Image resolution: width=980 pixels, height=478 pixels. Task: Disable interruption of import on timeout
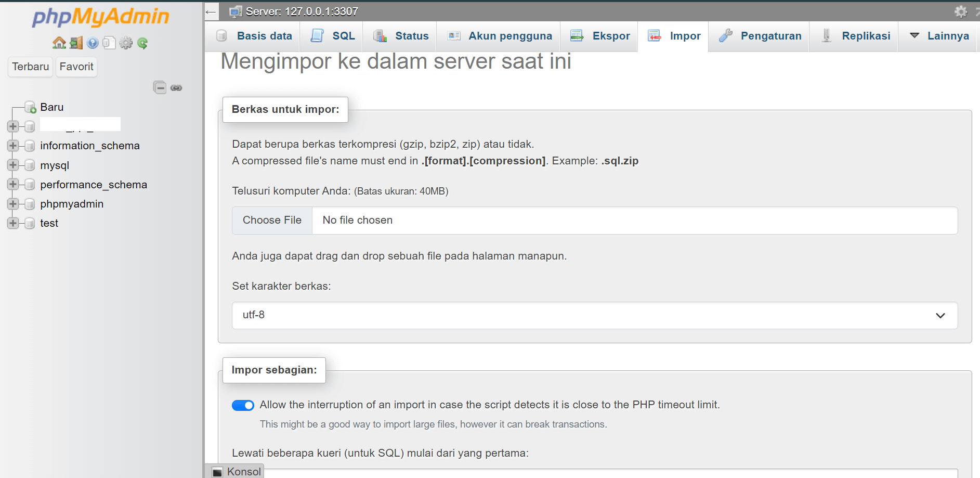243,405
